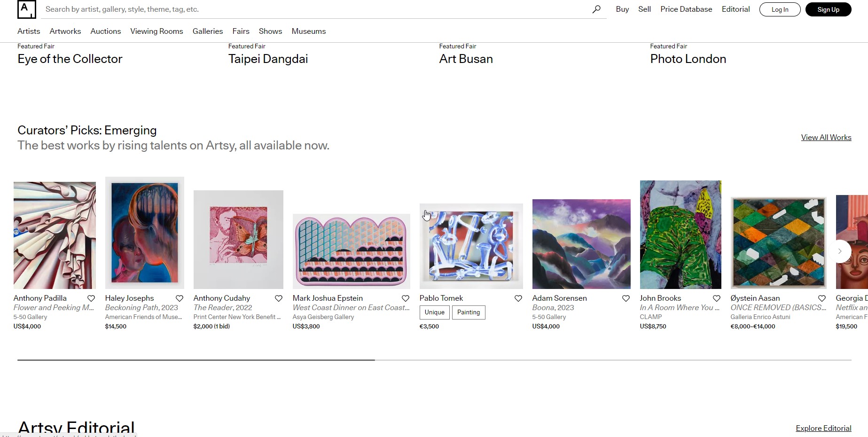
Task: Click the US$8,750 price
Action: point(653,327)
